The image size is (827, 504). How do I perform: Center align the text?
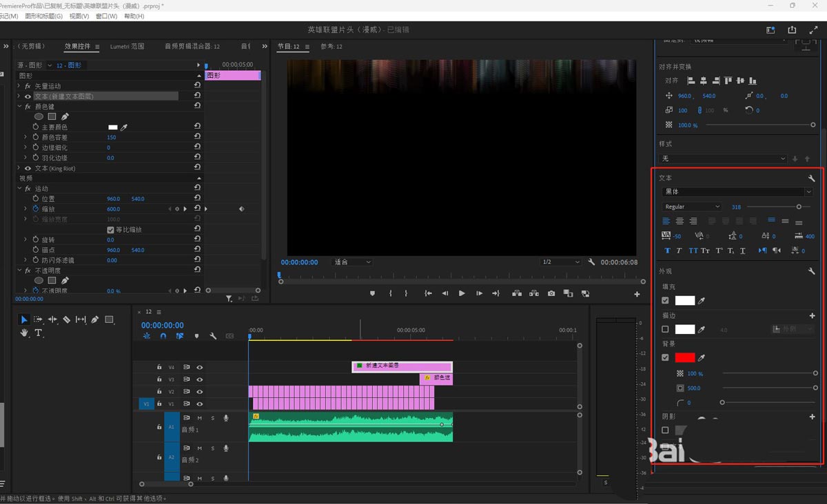pyautogui.click(x=680, y=221)
